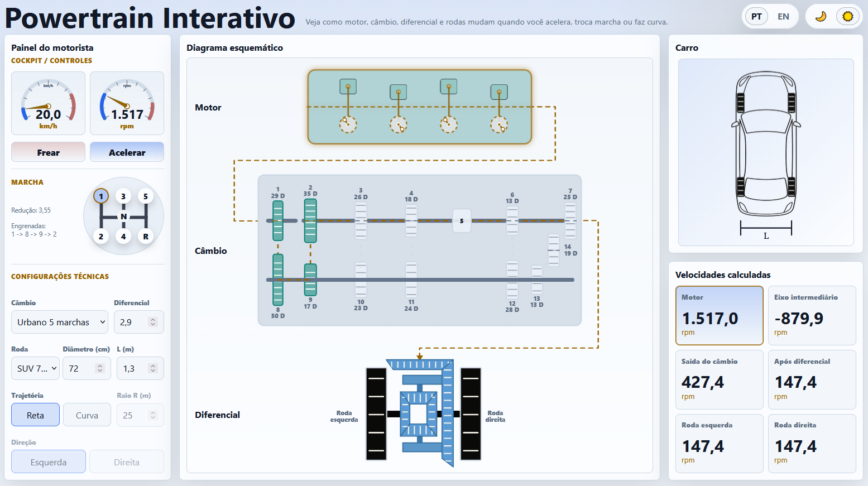This screenshot has width=868, height=486.
Task: Select EN language option
Action: [783, 16]
